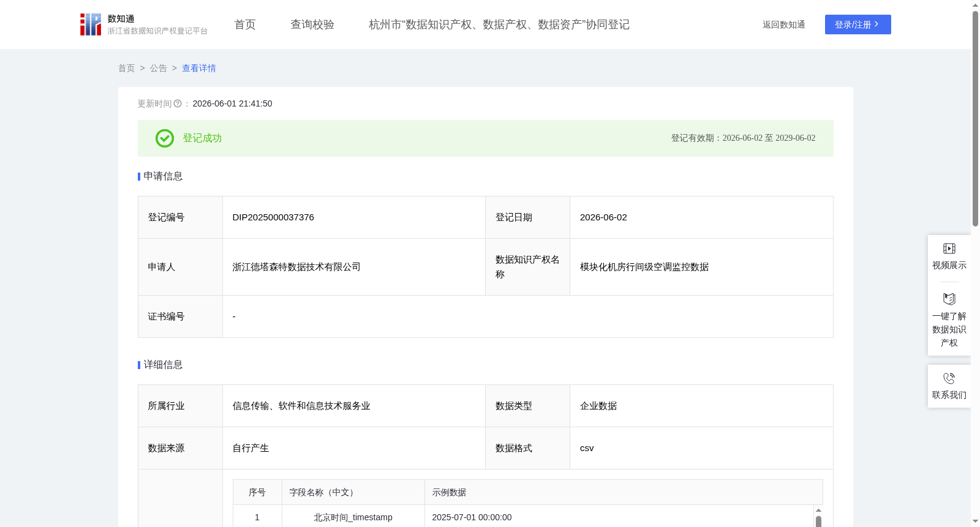Click the 详细信息 section heading

point(163,365)
